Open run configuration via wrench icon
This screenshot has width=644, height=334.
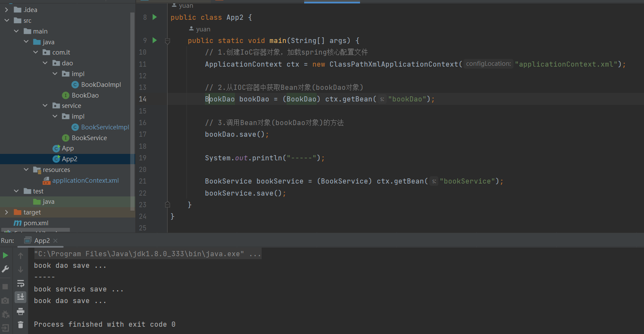5,269
